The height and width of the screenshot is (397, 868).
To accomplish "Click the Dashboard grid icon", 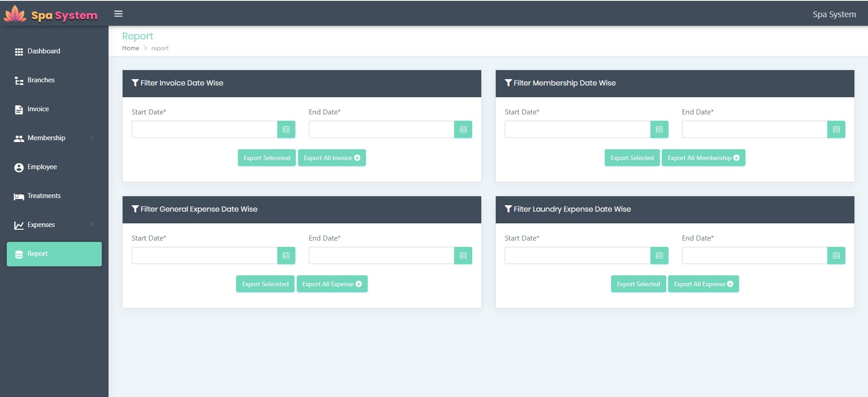I will point(19,52).
